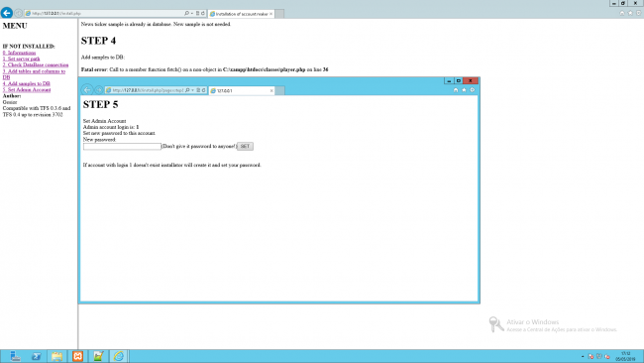Image resolution: width=644 pixels, height=363 pixels.
Task: Click the Favorites star in the main browser
Action: (630, 13)
